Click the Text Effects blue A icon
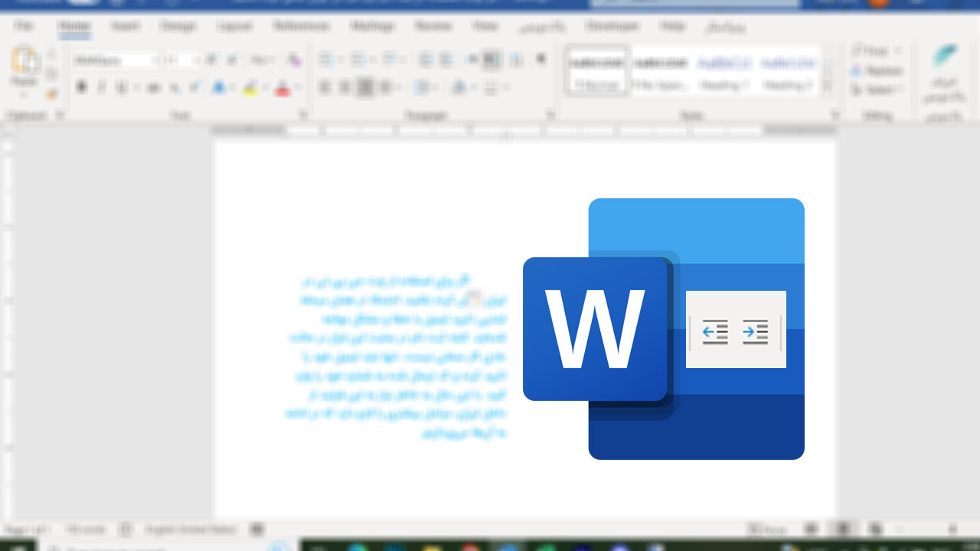The image size is (980, 551). coord(219,88)
